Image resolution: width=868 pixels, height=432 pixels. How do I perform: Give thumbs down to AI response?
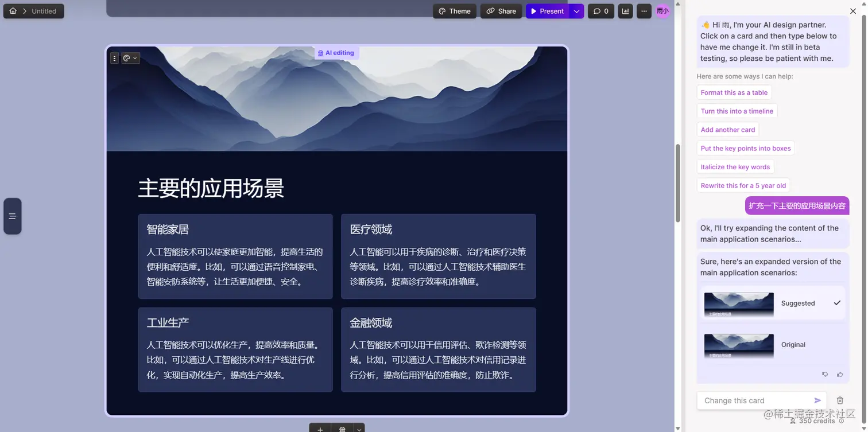click(825, 375)
